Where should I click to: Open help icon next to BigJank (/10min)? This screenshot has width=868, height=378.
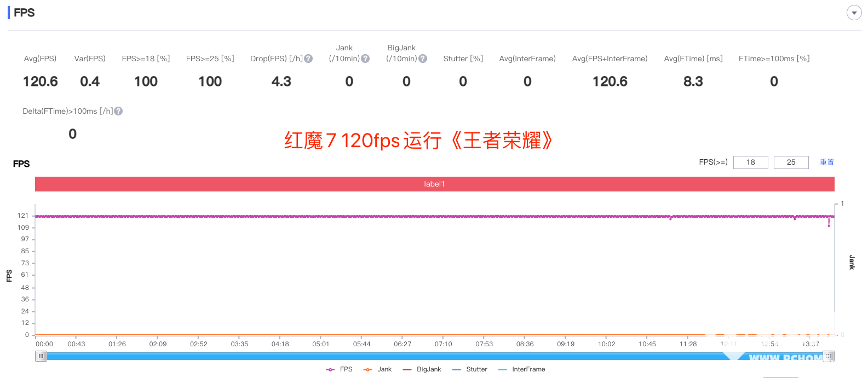423,59
